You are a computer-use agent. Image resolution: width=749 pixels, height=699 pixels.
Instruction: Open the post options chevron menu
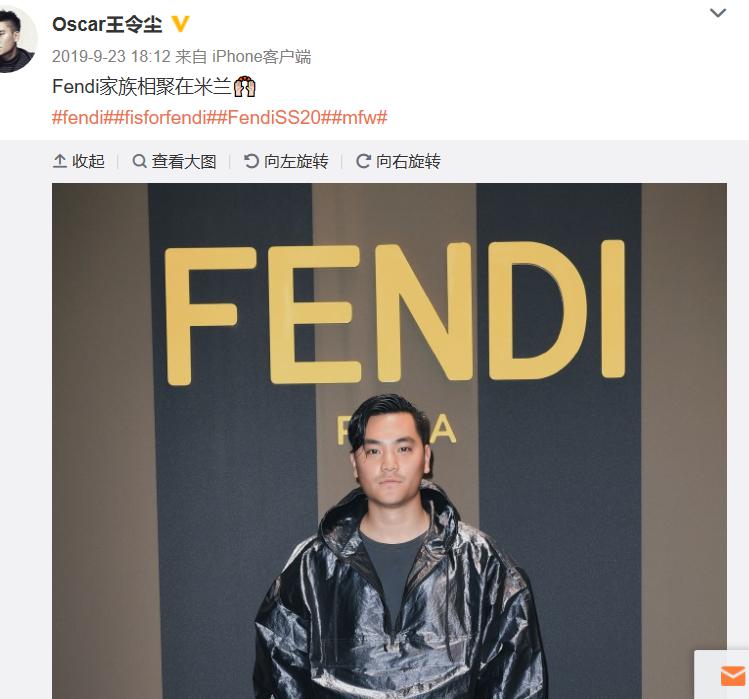(717, 13)
